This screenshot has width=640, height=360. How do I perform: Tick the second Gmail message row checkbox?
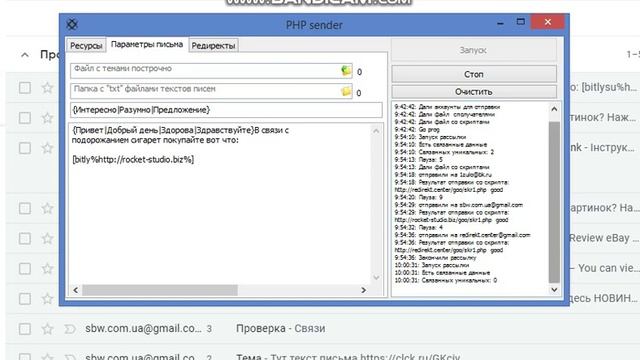(25, 118)
